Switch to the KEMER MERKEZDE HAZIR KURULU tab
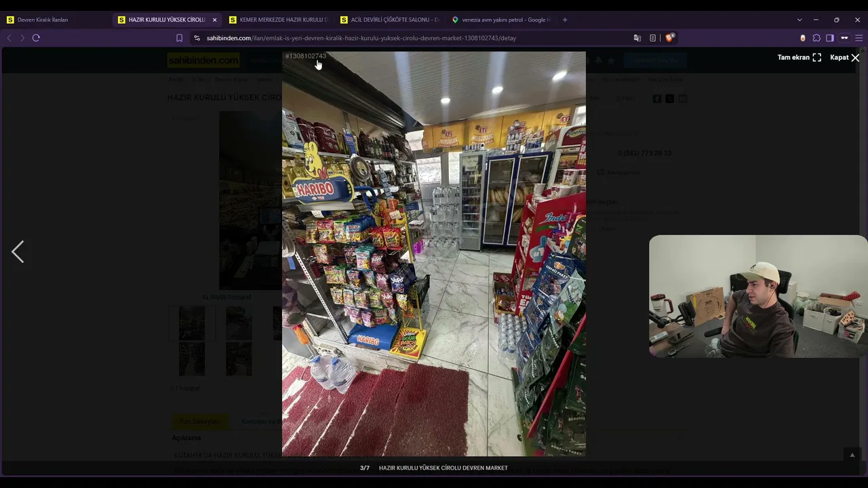The width and height of the screenshot is (868, 488). click(278, 20)
